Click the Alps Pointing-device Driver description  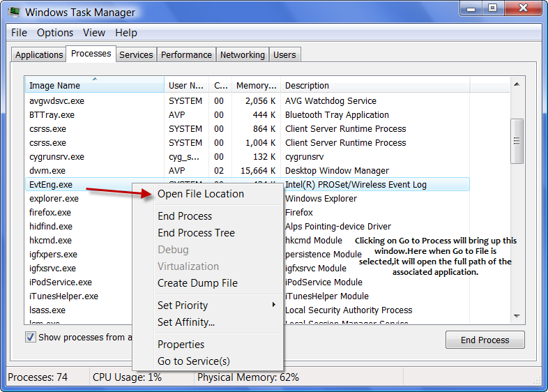coord(338,227)
